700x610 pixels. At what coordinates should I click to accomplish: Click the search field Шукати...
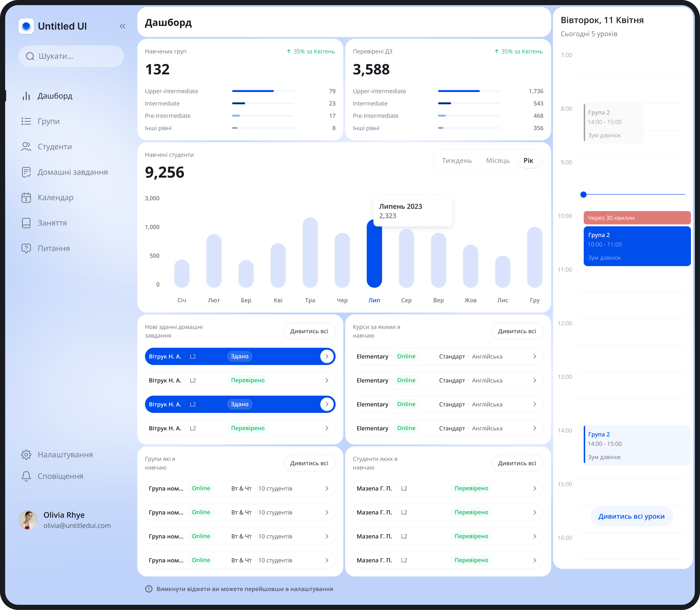click(x=71, y=56)
